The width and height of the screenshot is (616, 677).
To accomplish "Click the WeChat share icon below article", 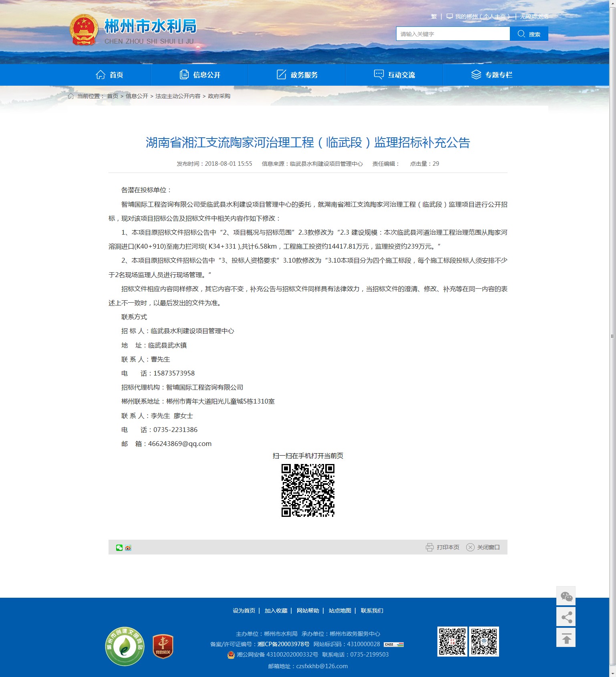I will point(119,548).
